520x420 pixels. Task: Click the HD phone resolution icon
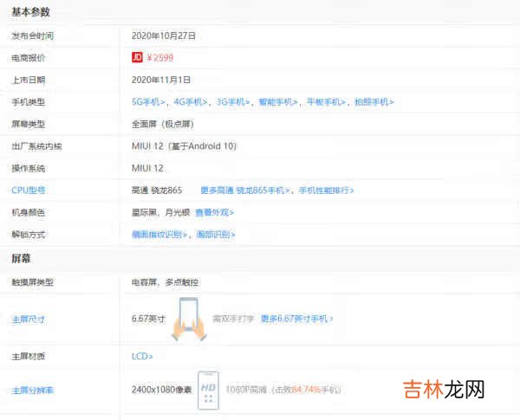208,389
